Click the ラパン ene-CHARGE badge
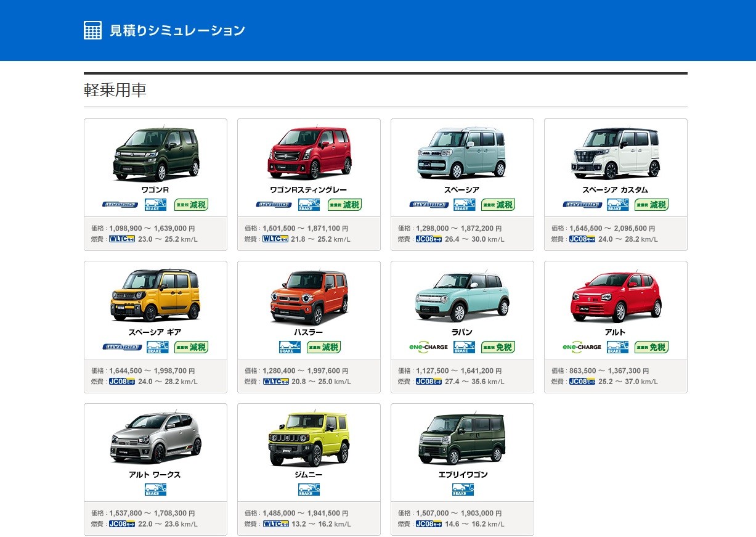 point(428,347)
